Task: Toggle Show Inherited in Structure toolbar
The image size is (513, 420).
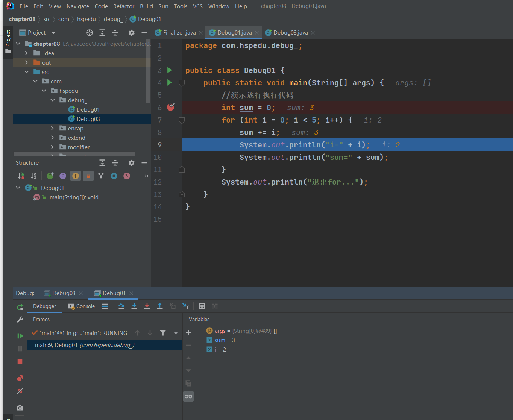Action: pyautogui.click(x=50, y=176)
